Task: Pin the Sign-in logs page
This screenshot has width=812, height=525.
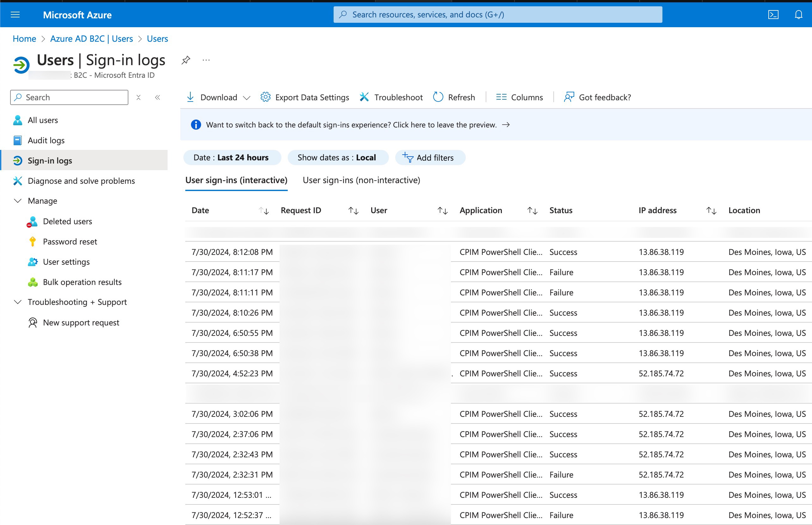Action: (x=186, y=60)
